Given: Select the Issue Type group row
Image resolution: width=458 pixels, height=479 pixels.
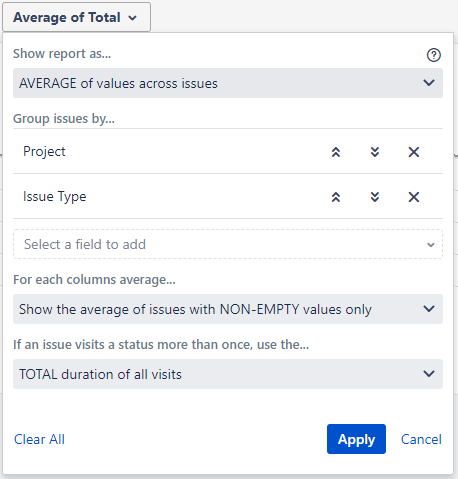Looking at the screenshot, I should (x=228, y=196).
